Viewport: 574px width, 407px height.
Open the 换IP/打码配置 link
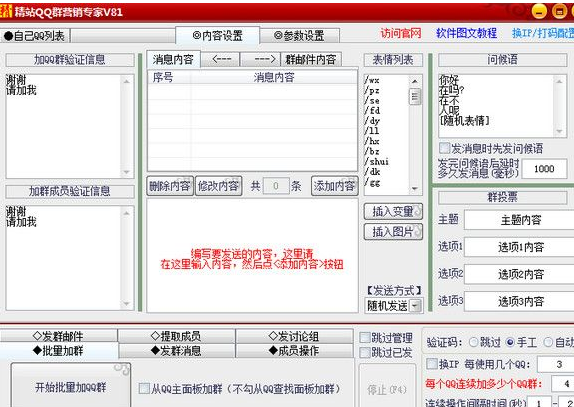pos(543,33)
